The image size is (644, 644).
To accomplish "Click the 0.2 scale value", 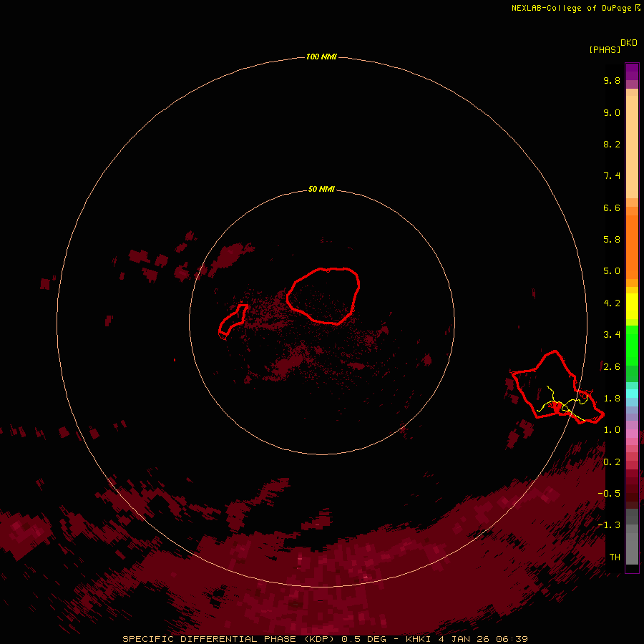I will (x=612, y=462).
